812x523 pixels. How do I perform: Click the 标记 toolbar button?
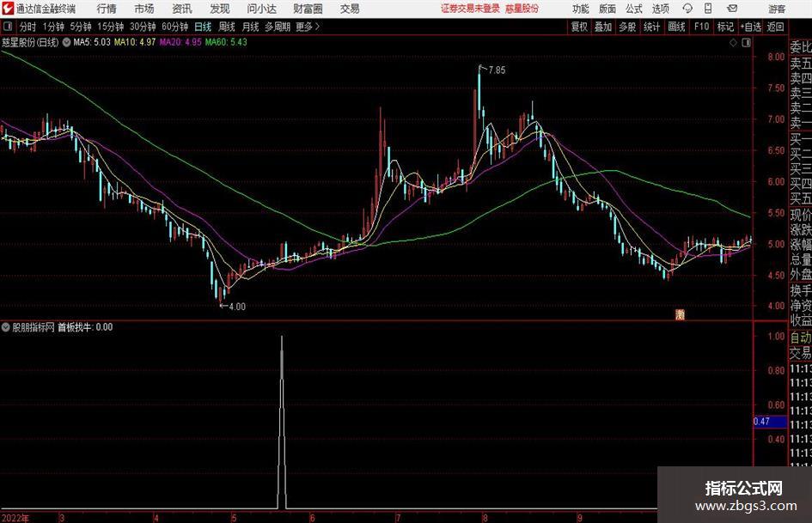coord(725,27)
